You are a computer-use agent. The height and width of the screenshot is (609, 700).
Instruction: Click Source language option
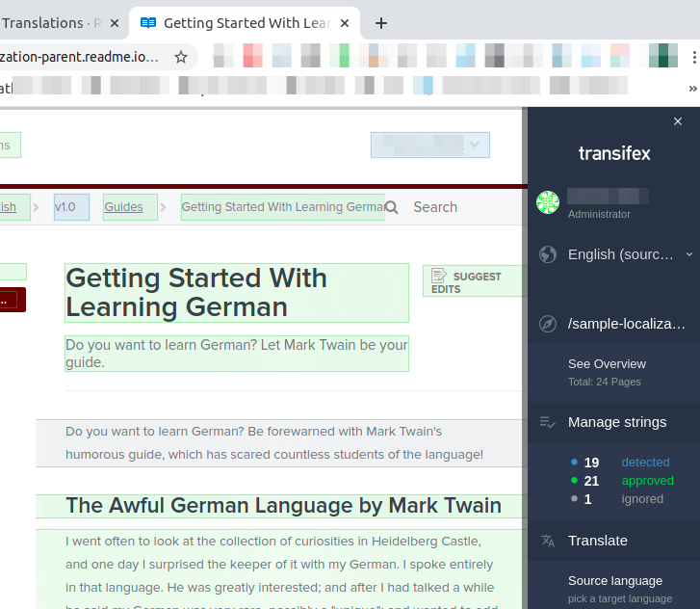pos(614,581)
